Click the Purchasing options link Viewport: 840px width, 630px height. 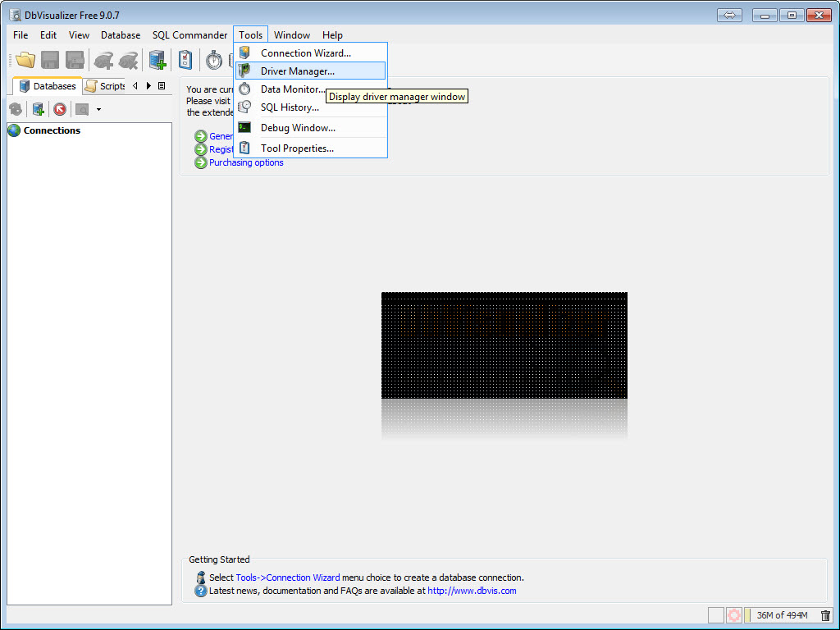click(x=246, y=162)
